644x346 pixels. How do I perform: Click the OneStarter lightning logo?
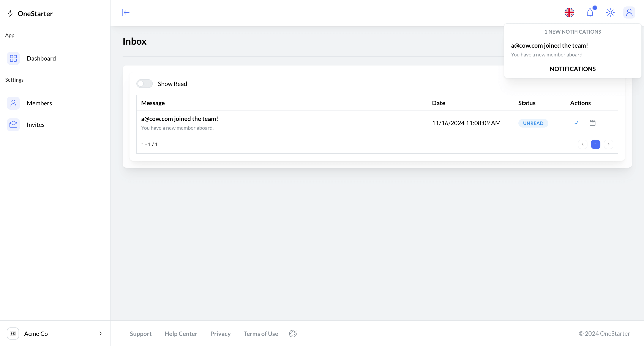click(x=10, y=14)
